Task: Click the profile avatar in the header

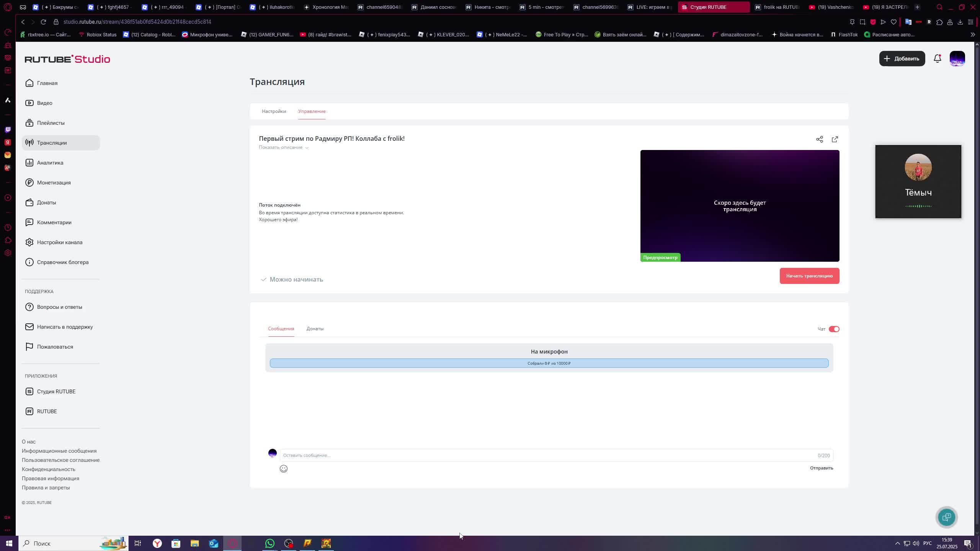Action: click(x=957, y=59)
